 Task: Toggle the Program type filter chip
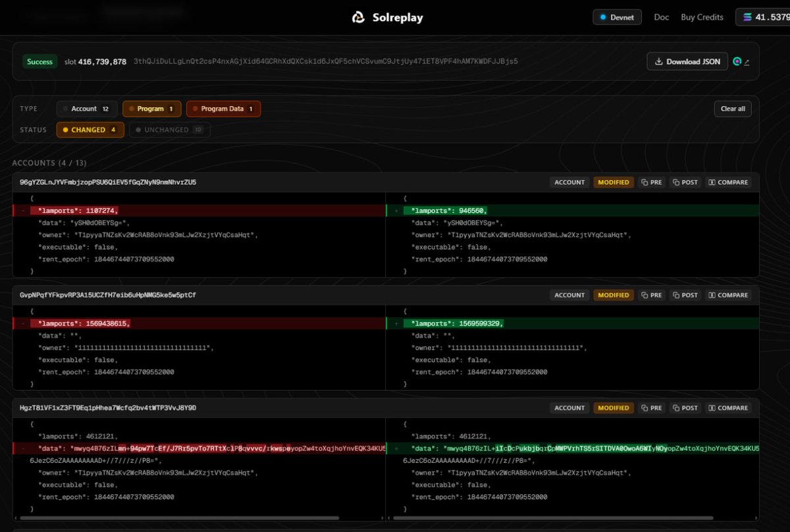click(x=152, y=109)
